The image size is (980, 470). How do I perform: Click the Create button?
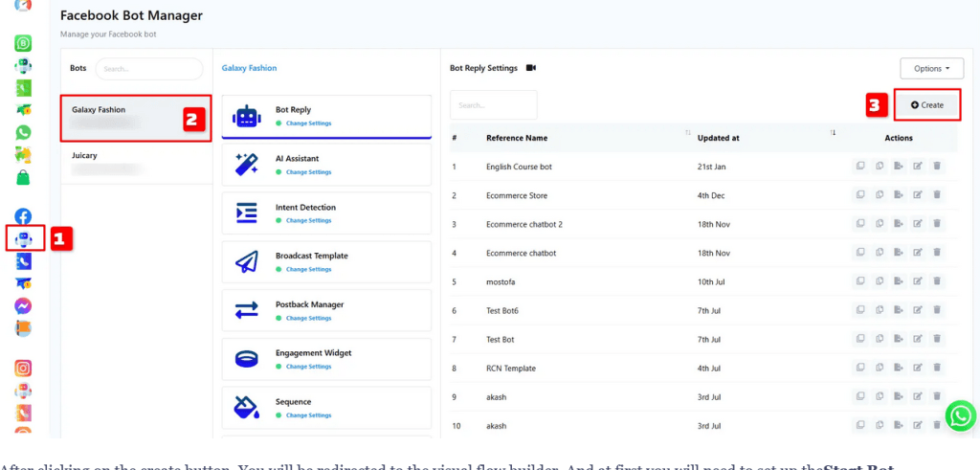pos(926,104)
